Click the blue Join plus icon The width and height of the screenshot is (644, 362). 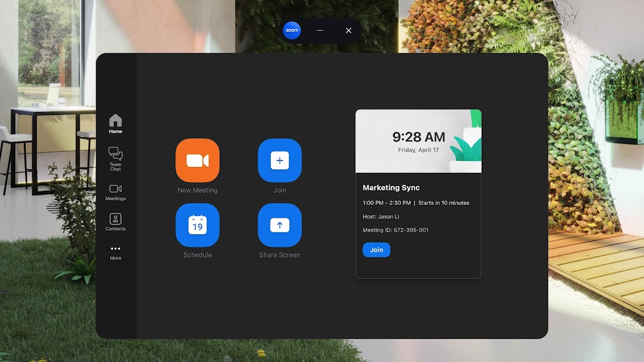coord(280,161)
